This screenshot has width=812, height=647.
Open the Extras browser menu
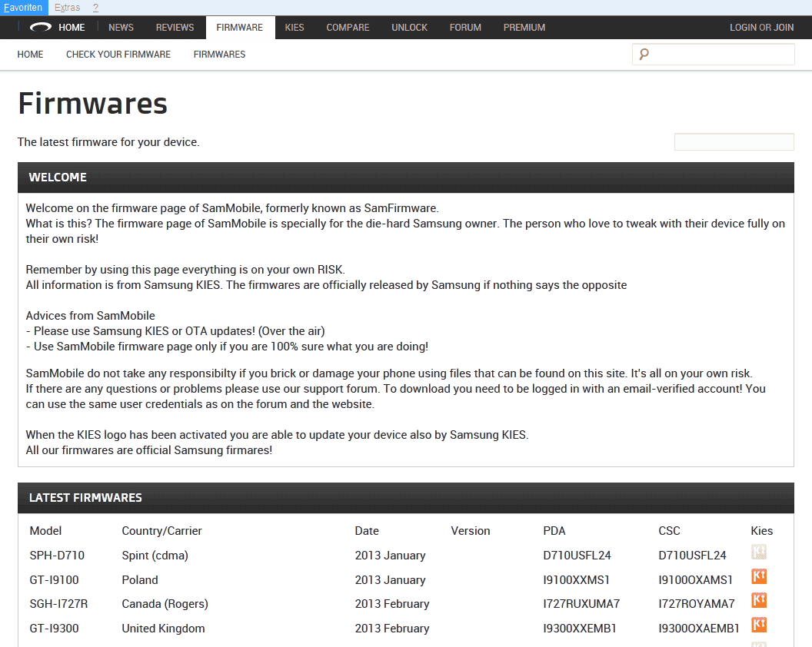tap(68, 7)
